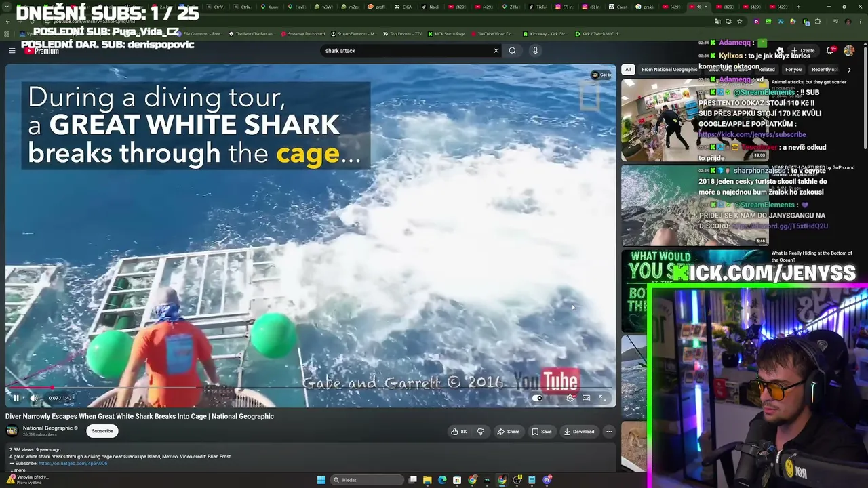
Task: Select the 'All' filter chip
Action: point(628,69)
